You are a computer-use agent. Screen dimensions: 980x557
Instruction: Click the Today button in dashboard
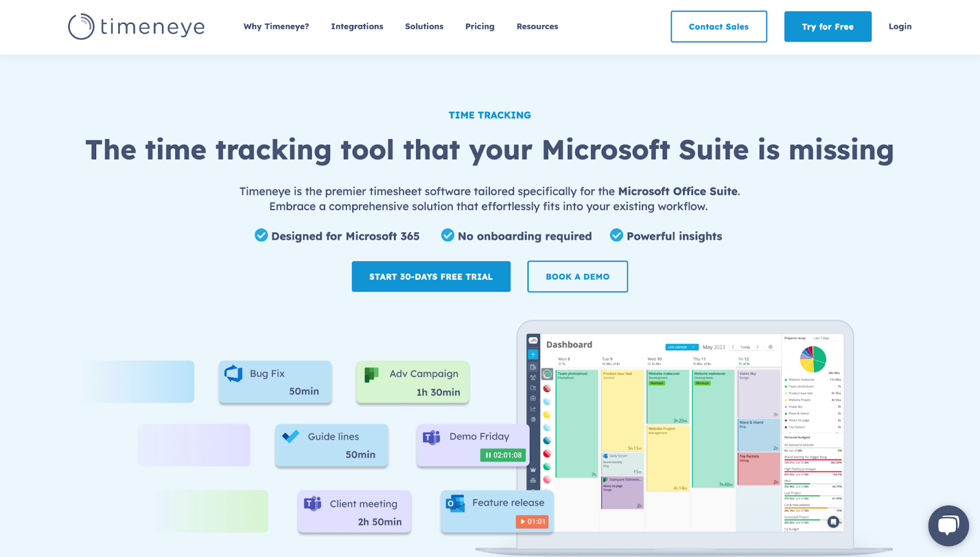pyautogui.click(x=745, y=347)
